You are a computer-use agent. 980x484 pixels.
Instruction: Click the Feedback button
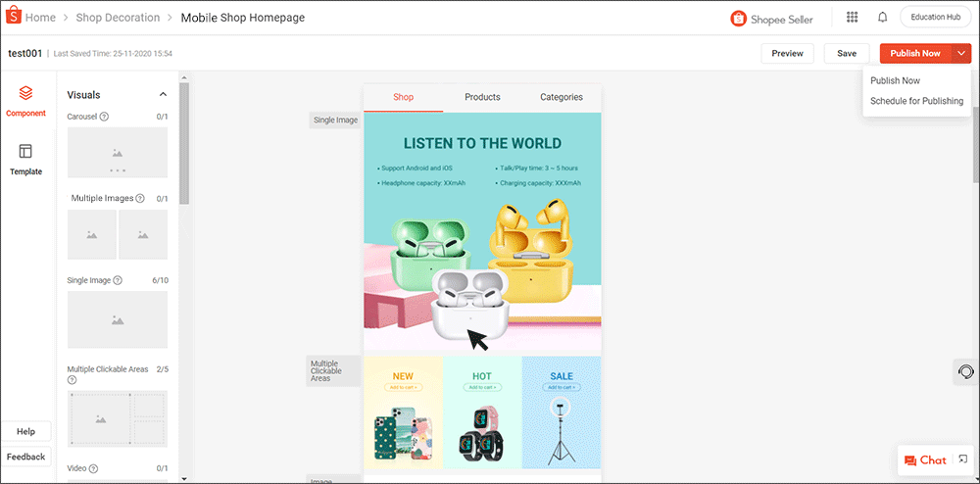coord(26,457)
